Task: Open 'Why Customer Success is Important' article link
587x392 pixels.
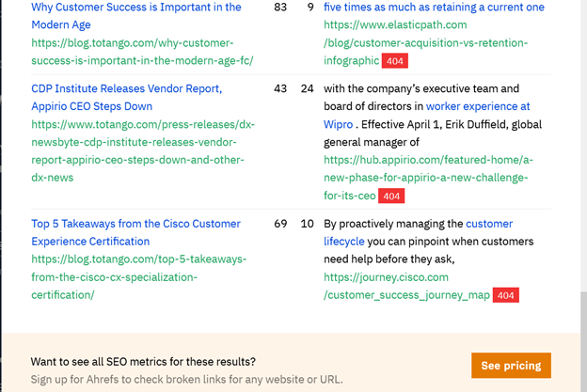Action: click(x=135, y=8)
